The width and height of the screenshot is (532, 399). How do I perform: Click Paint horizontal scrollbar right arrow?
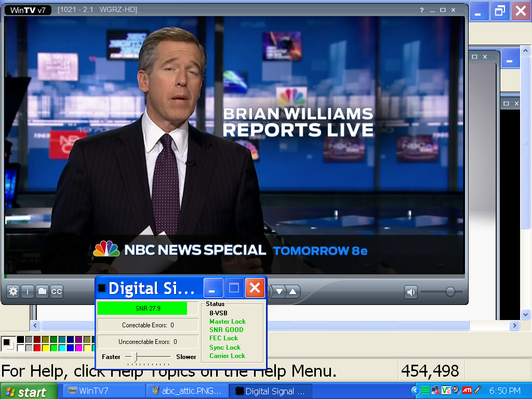[x=515, y=325]
